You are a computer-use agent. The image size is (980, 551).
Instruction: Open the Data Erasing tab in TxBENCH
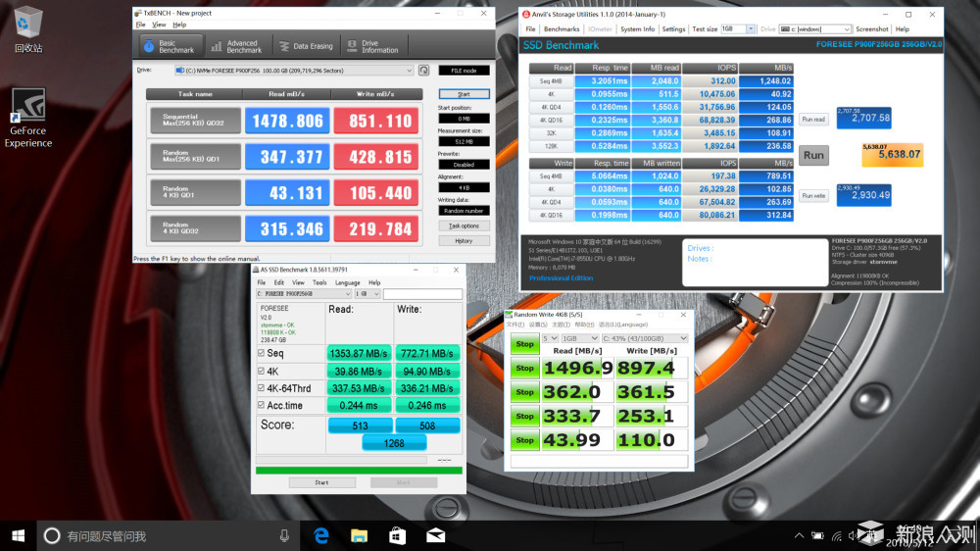click(306, 46)
